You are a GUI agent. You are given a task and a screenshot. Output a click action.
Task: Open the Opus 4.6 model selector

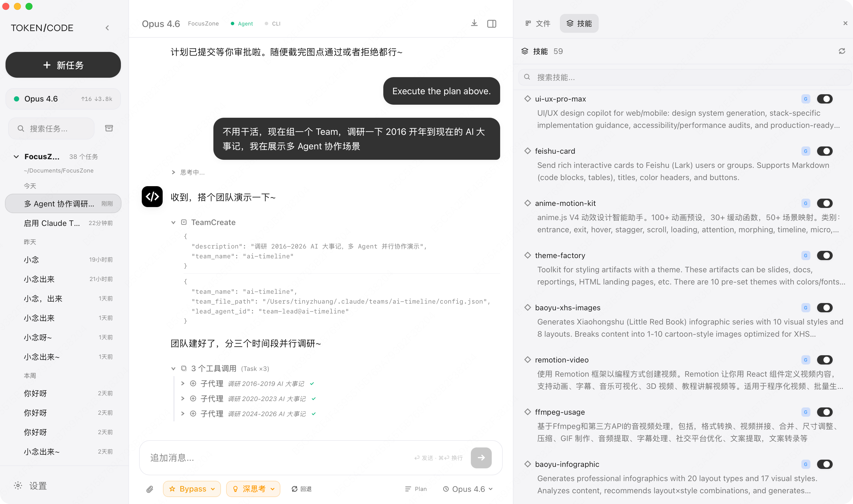click(x=468, y=489)
